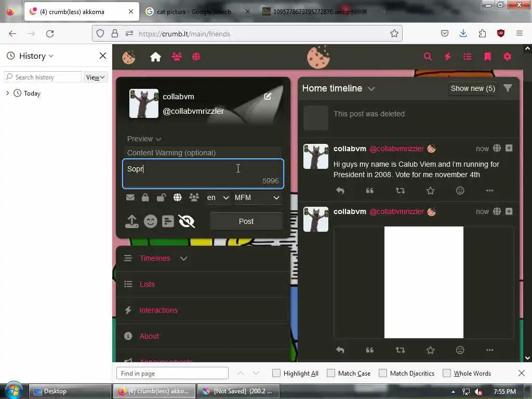Open more options on Calub Viem post
This screenshot has height=399, width=532.
tap(489, 191)
